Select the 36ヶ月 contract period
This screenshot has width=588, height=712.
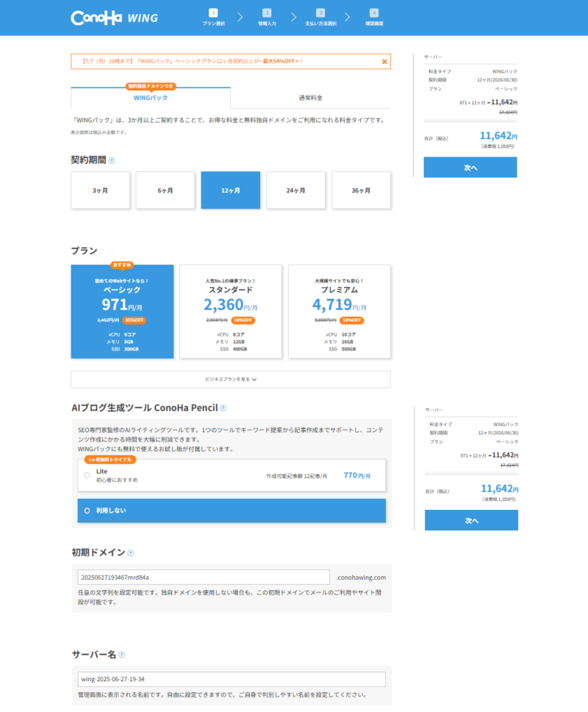click(x=361, y=190)
